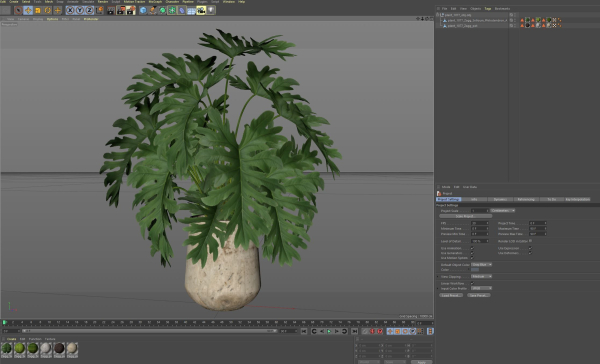The image size is (600, 364).
Task: Toggle Render LOD in Editor checkbox
Action: (x=530, y=241)
